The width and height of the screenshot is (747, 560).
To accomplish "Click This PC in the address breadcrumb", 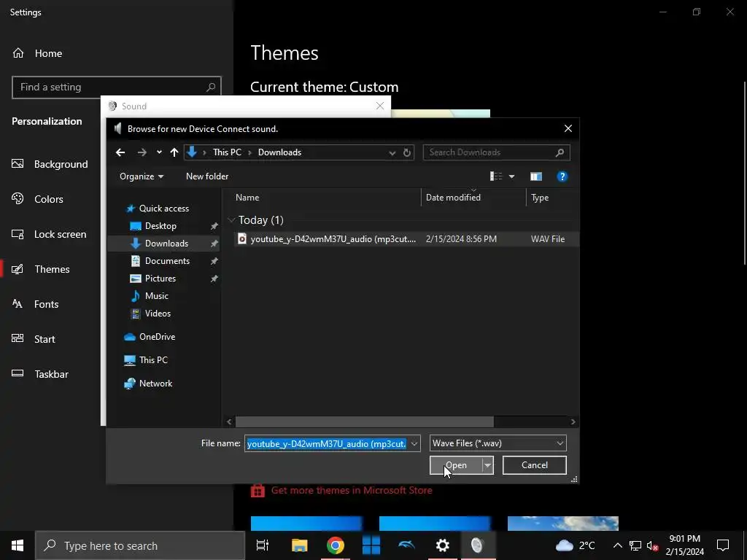I will point(228,152).
